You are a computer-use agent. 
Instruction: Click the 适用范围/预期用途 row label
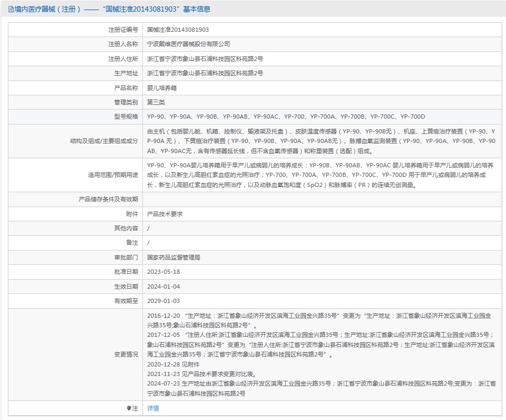coord(113,174)
